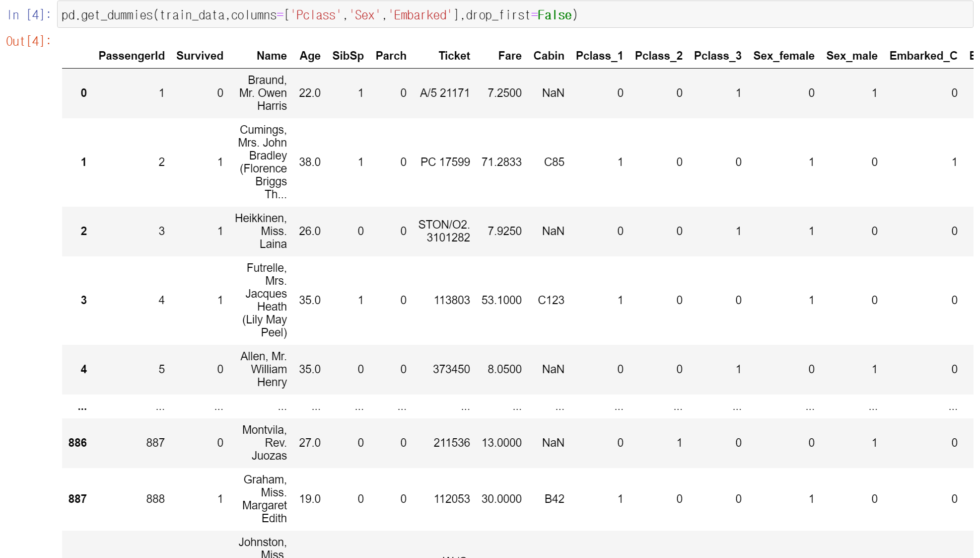The image size is (980, 558).
Task: Click the fare value 71.2833
Action: point(501,162)
